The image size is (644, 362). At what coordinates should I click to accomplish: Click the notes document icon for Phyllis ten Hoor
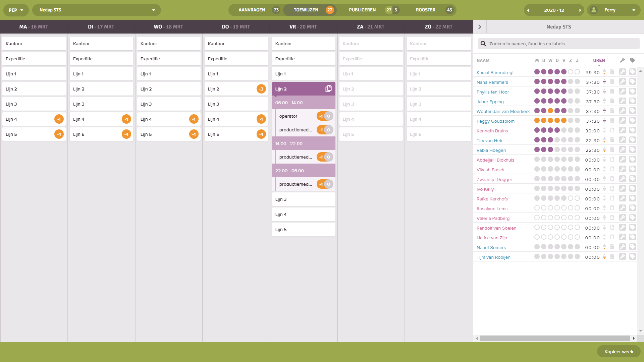613,92
